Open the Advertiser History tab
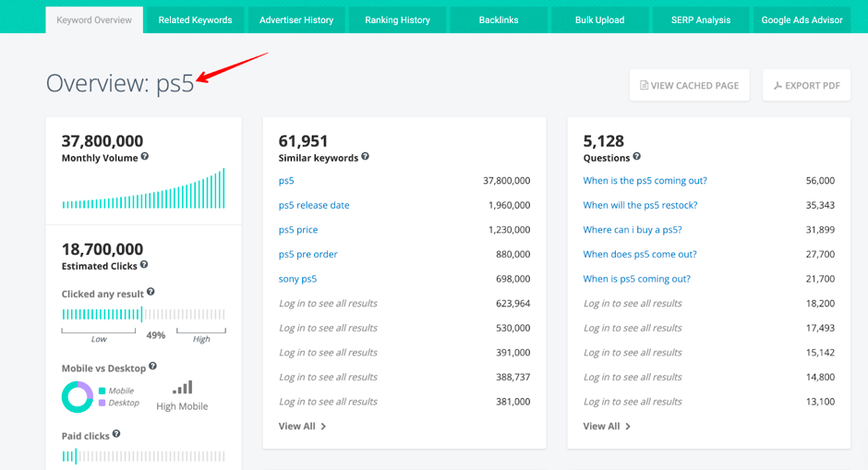 (x=296, y=20)
